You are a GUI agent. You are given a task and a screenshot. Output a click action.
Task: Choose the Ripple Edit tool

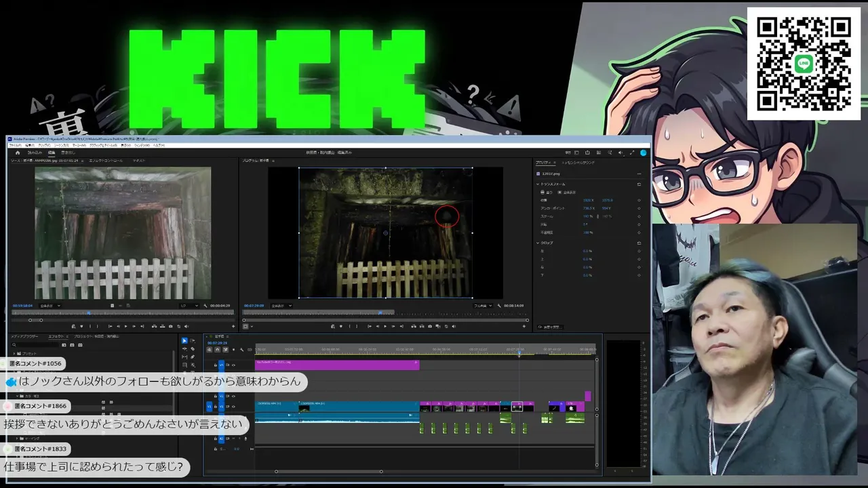click(184, 349)
